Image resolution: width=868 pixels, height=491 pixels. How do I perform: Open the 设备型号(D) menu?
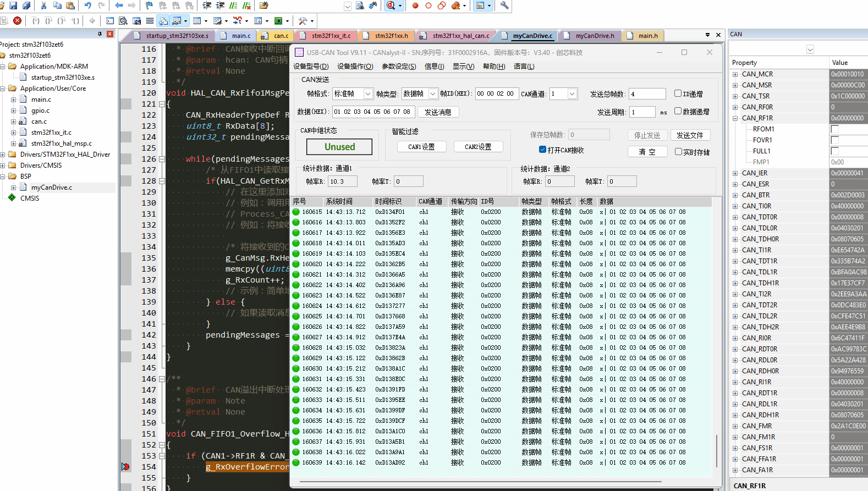click(311, 67)
